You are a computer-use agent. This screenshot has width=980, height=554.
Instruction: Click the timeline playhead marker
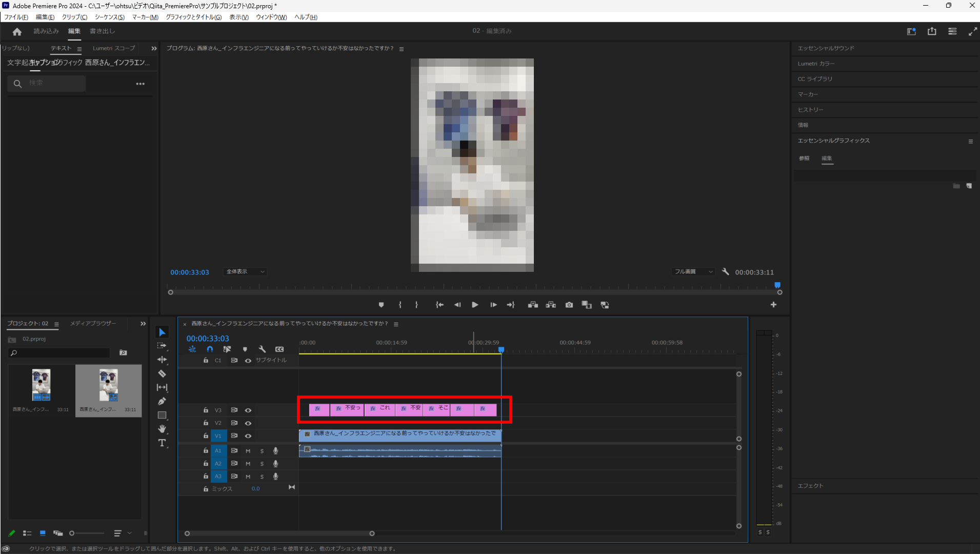(502, 350)
